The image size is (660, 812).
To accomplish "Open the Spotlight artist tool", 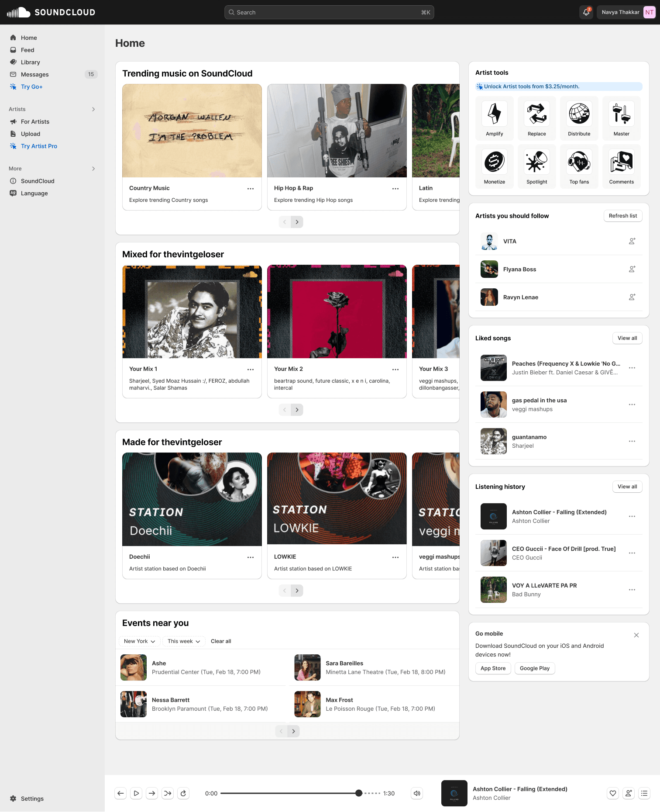I will pyautogui.click(x=536, y=166).
